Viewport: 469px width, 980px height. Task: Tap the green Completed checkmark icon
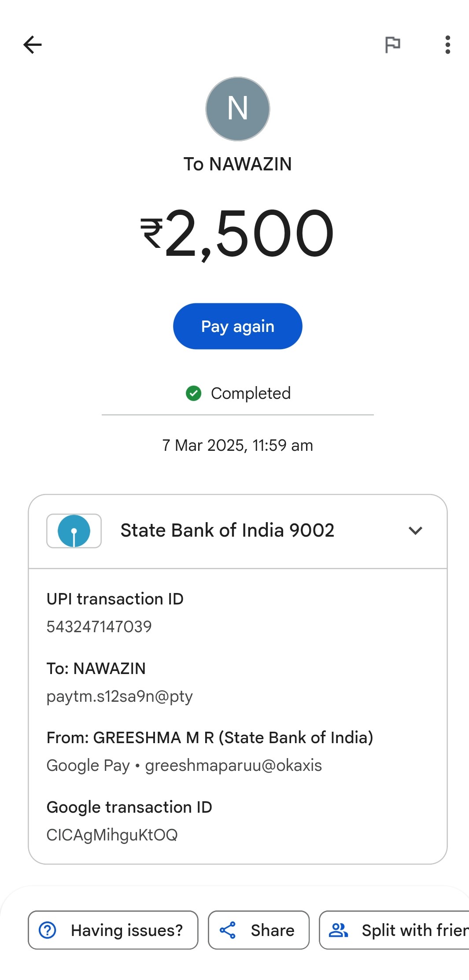point(193,393)
